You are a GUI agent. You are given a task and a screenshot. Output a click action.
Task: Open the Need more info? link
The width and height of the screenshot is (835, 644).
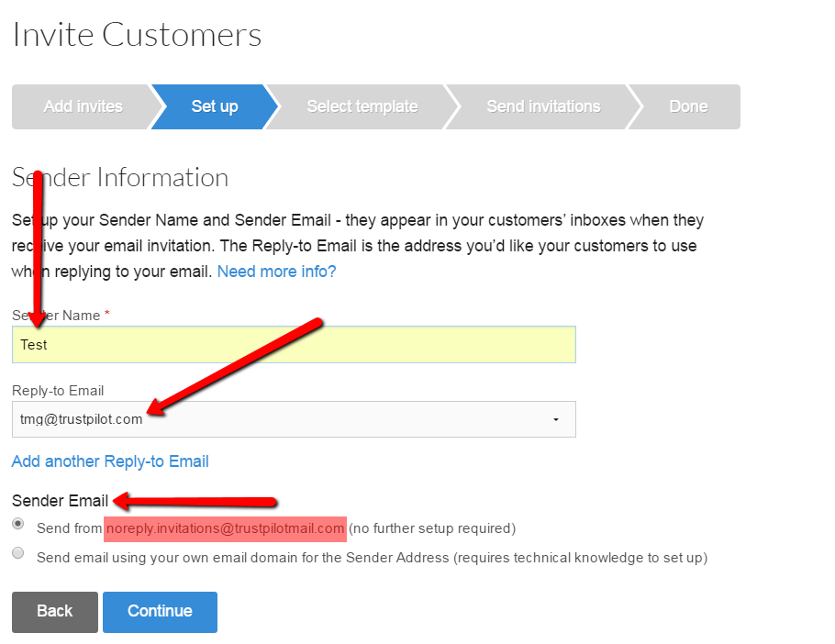click(x=276, y=272)
